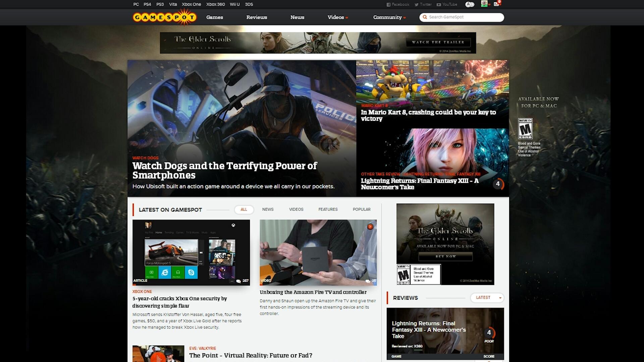Open The Point video thumbnail

coord(158,354)
